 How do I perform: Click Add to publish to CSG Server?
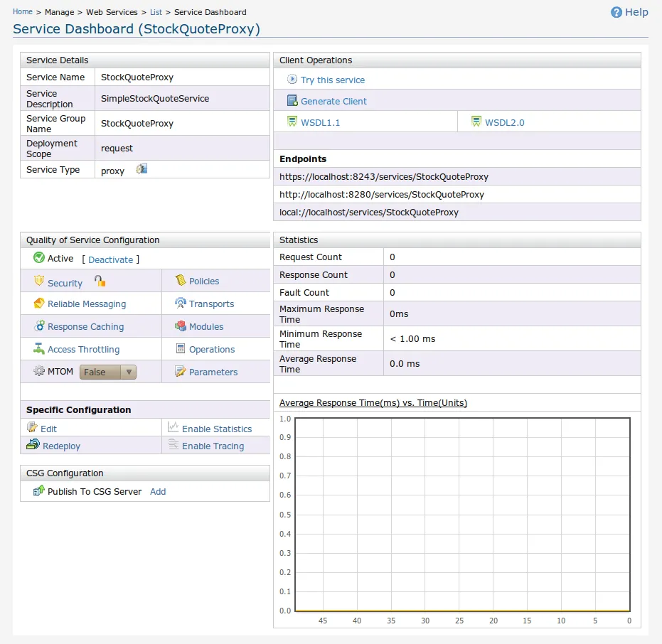[158, 491]
